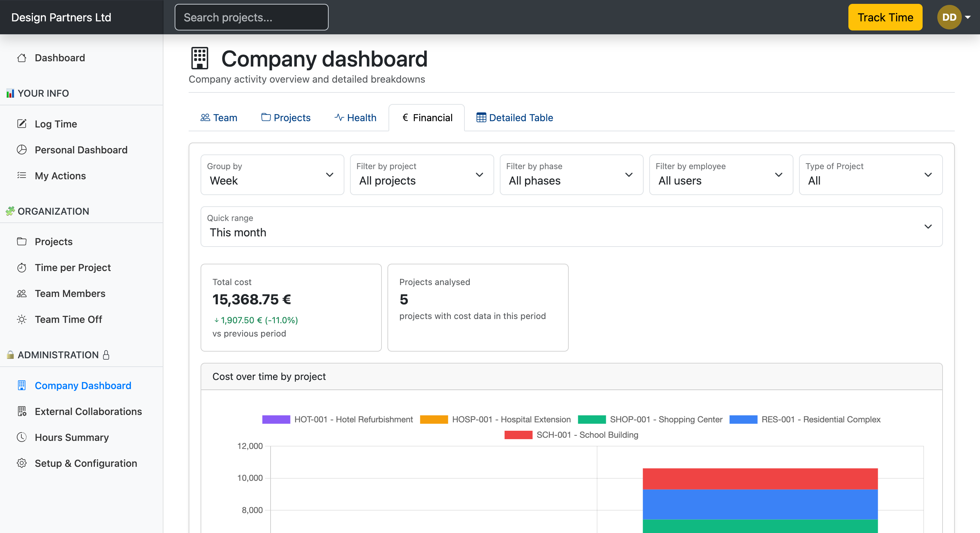The width and height of the screenshot is (980, 533).
Task: Click the YOUR INFO bar chart icon
Action: [10, 93]
